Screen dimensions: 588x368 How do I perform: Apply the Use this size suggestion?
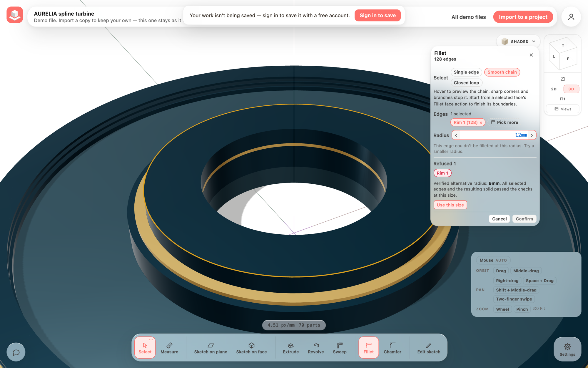450,205
